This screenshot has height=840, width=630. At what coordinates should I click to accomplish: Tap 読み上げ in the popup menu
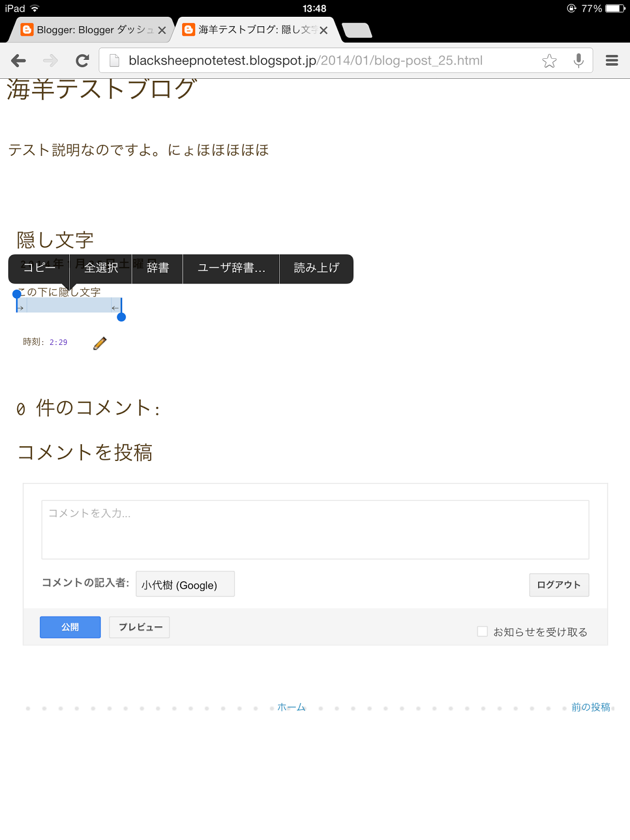[x=317, y=268]
